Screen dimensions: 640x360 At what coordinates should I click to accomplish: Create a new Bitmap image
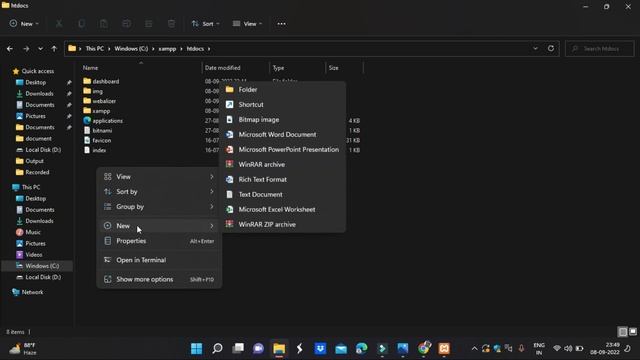pyautogui.click(x=283, y=120)
